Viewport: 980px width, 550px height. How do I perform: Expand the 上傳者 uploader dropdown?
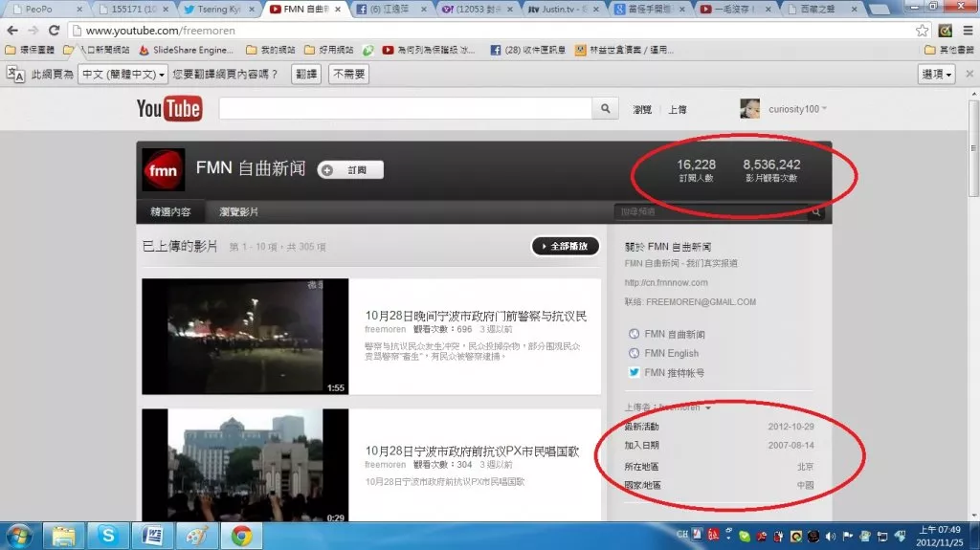[708, 407]
